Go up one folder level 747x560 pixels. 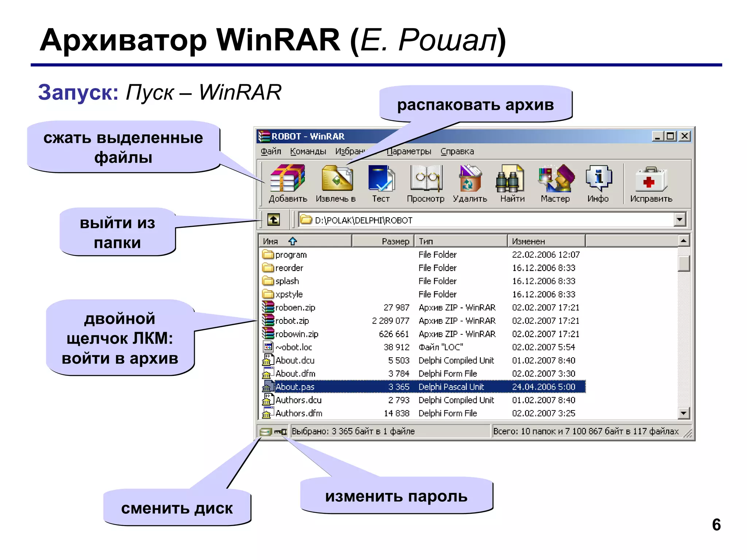pyautogui.click(x=274, y=219)
